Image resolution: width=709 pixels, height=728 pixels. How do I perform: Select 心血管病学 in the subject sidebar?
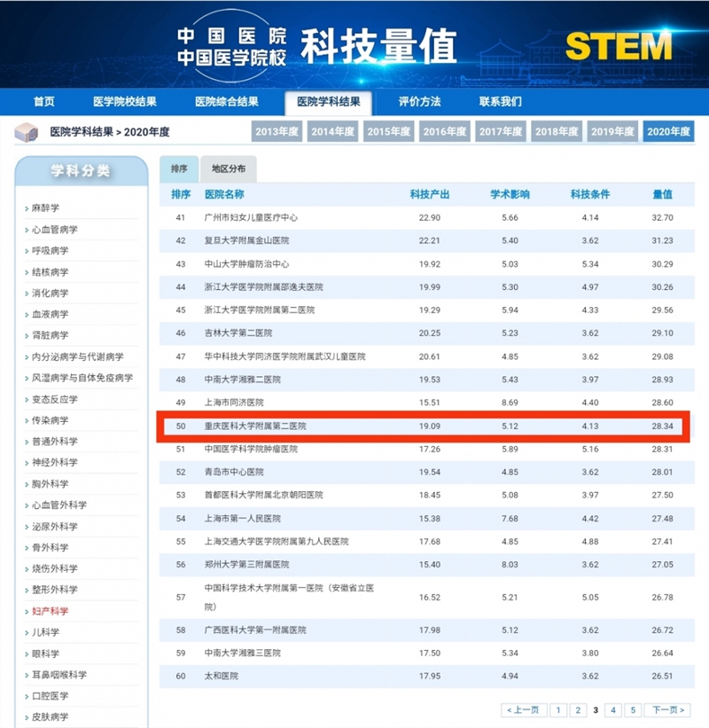click(x=55, y=230)
